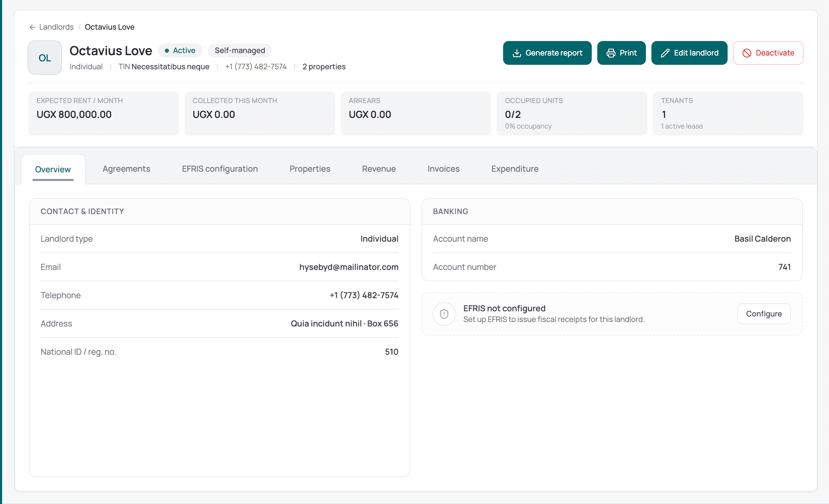Click EFRIS not configured title
The height and width of the screenshot is (504, 829).
coord(505,309)
